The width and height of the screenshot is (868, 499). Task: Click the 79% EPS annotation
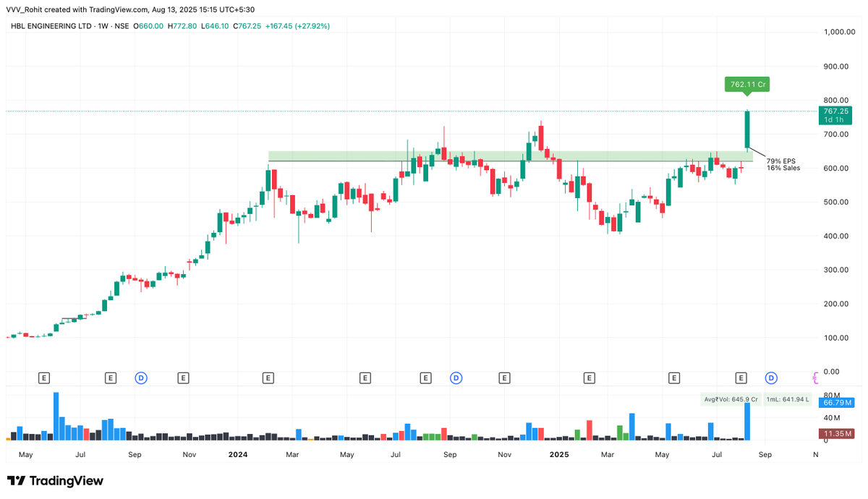pyautogui.click(x=781, y=161)
